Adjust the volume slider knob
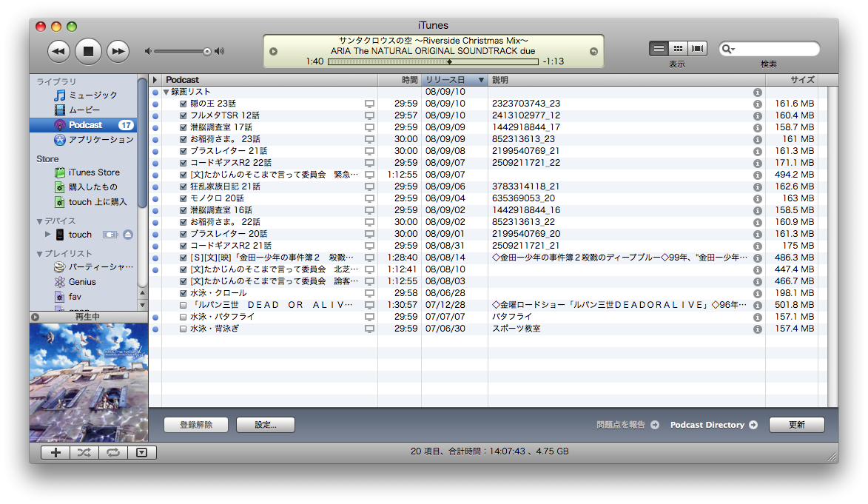The height and width of the screenshot is (504, 868). pyautogui.click(x=207, y=52)
